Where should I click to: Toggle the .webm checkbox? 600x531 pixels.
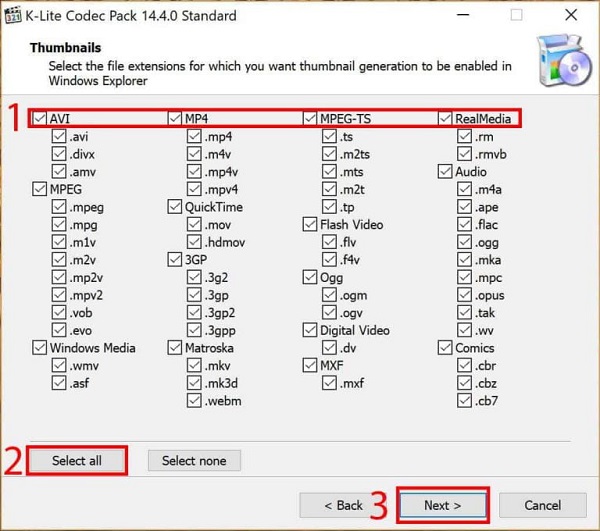click(194, 401)
